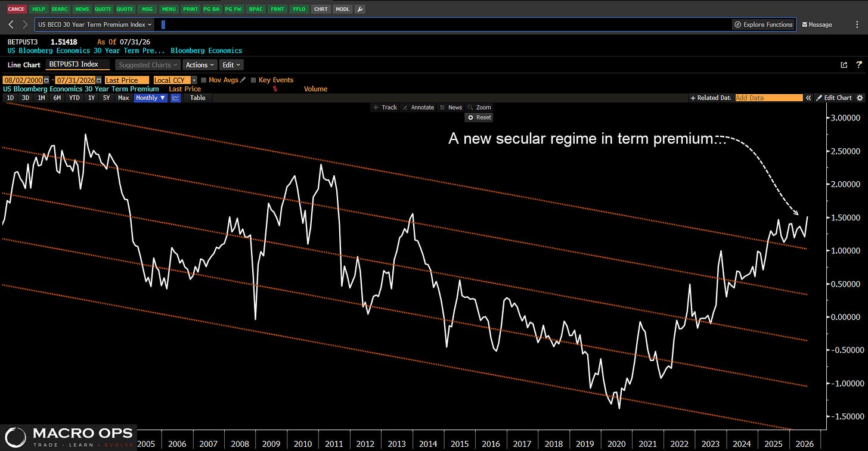Open the Monthly periodicity dropdown
This screenshot has width=868, height=451.
click(150, 98)
